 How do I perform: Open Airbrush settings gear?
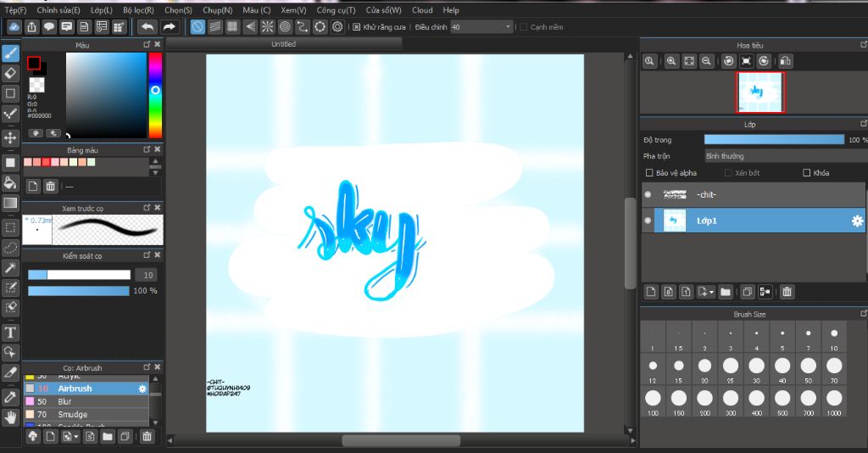click(142, 389)
